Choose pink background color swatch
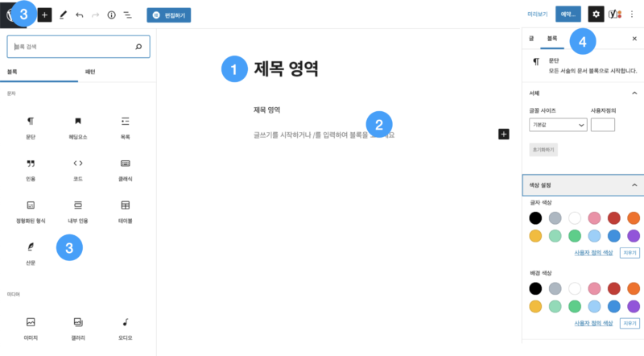 pyautogui.click(x=594, y=288)
